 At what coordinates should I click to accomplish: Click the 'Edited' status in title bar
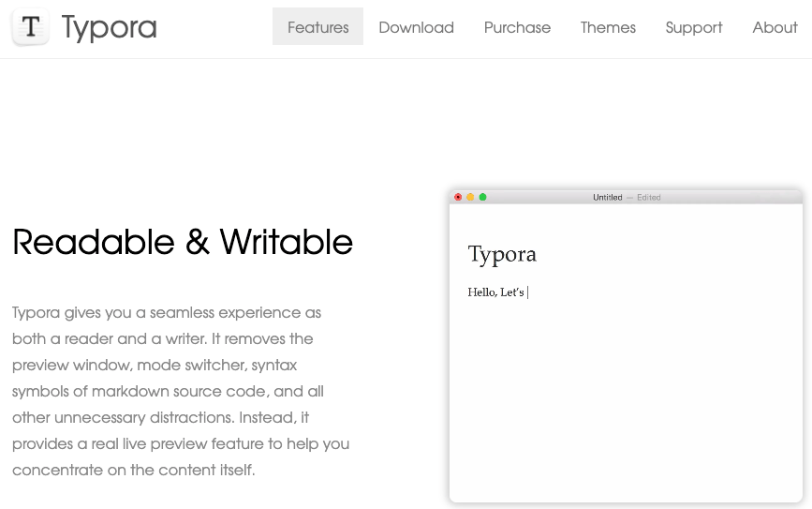click(x=649, y=198)
